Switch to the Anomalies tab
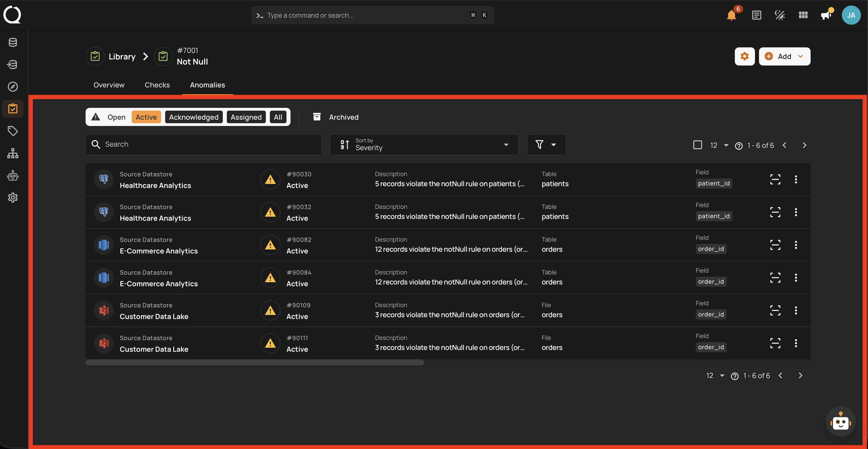 point(207,85)
